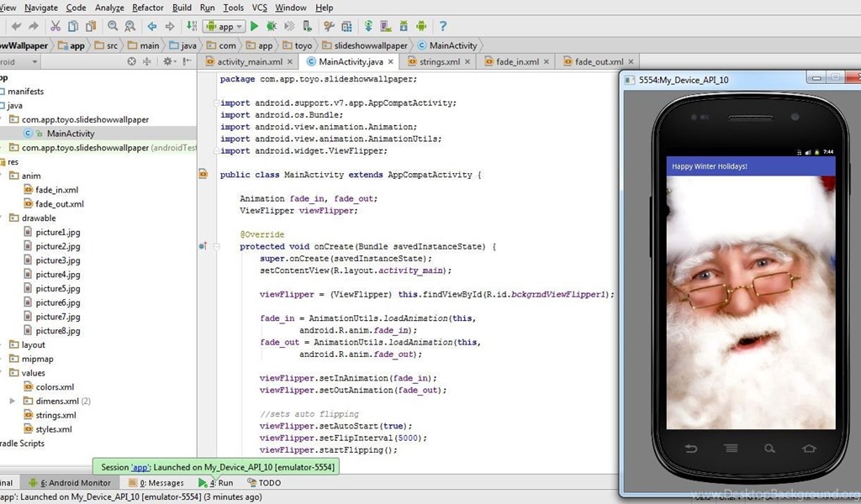
Task: Click the Cut scissors icon
Action: pos(55,27)
